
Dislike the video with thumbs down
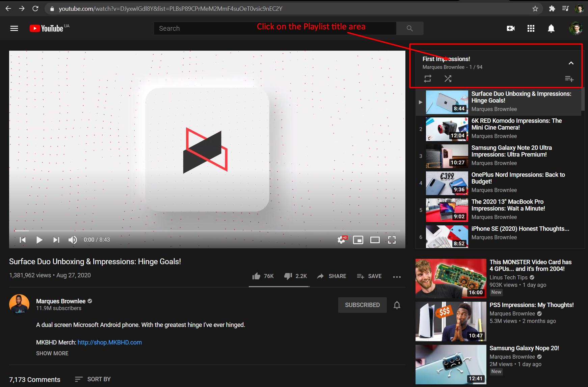tap(295, 276)
